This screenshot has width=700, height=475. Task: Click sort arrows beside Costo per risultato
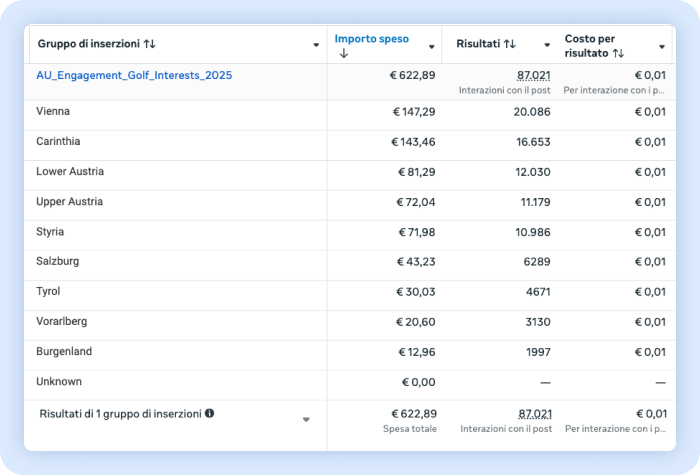click(618, 53)
